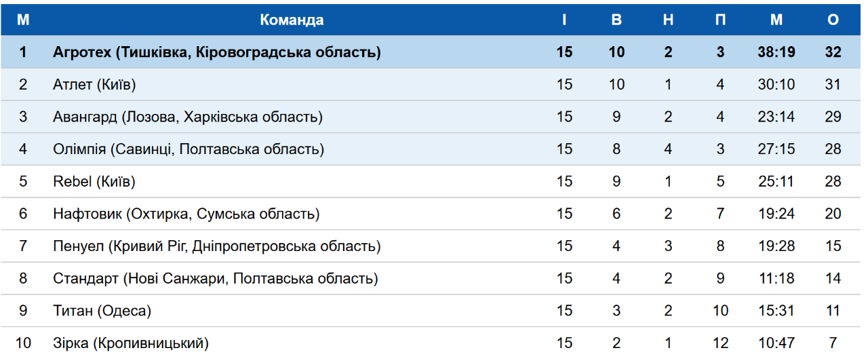Select team Атлет (Київ)

pyautogui.click(x=94, y=85)
